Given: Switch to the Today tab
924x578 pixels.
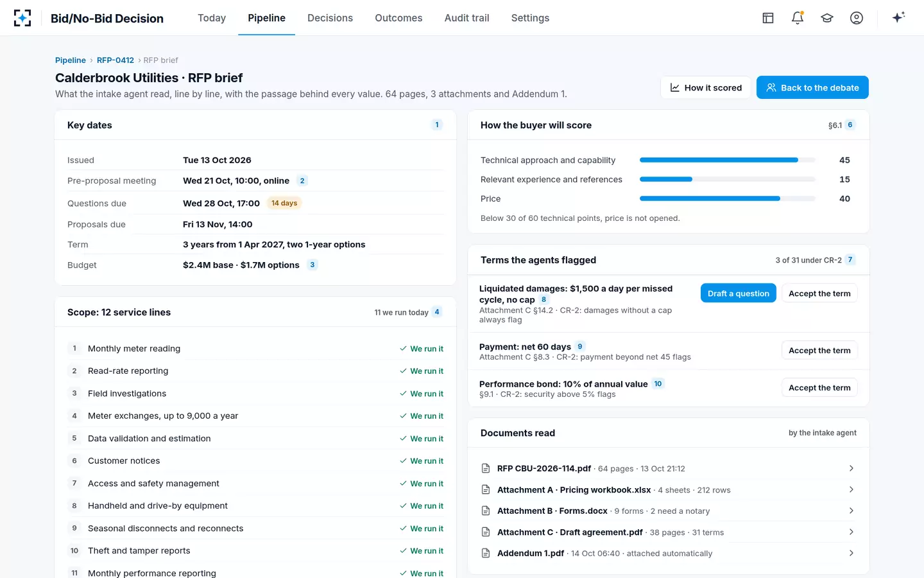Looking at the screenshot, I should coord(212,18).
